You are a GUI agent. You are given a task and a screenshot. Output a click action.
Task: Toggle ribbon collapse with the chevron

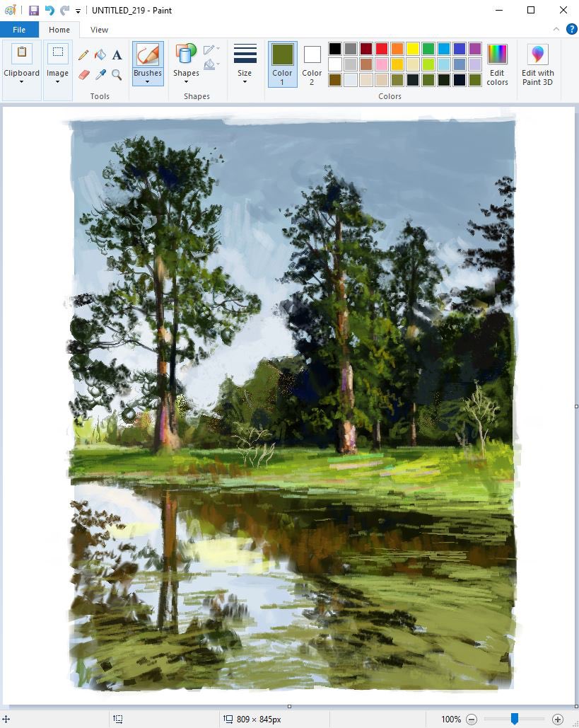pos(556,30)
